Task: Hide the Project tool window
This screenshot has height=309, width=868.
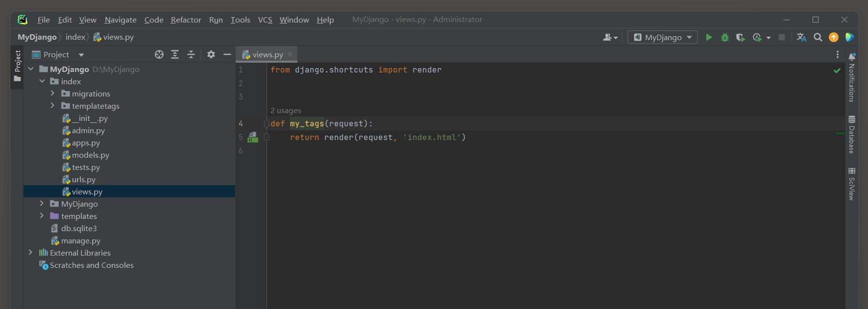Action: click(227, 54)
